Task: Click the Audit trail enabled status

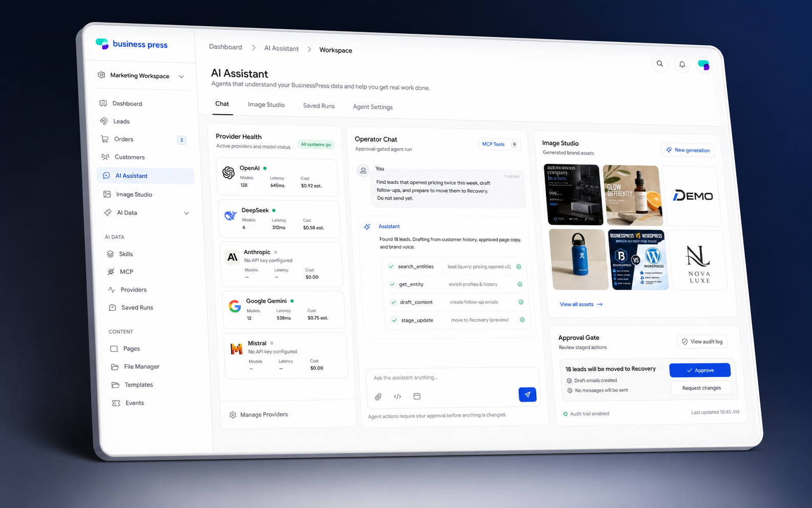Action: point(586,413)
